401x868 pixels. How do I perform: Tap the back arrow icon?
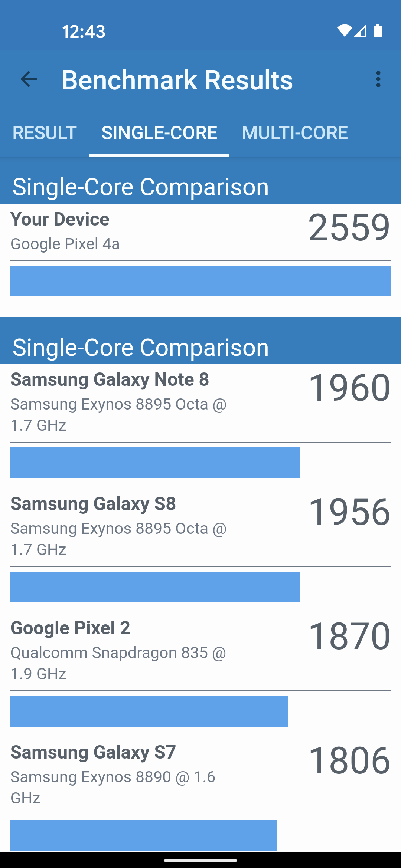(x=29, y=79)
